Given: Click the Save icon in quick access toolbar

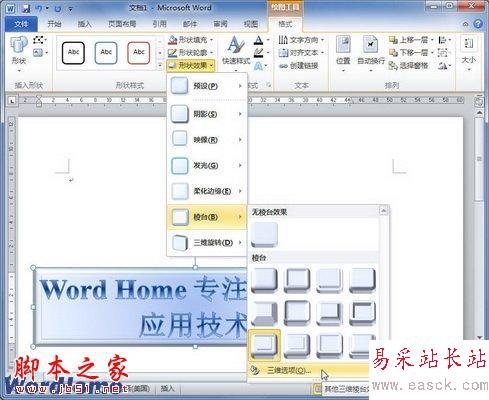Looking at the screenshot, I should (x=26, y=8).
